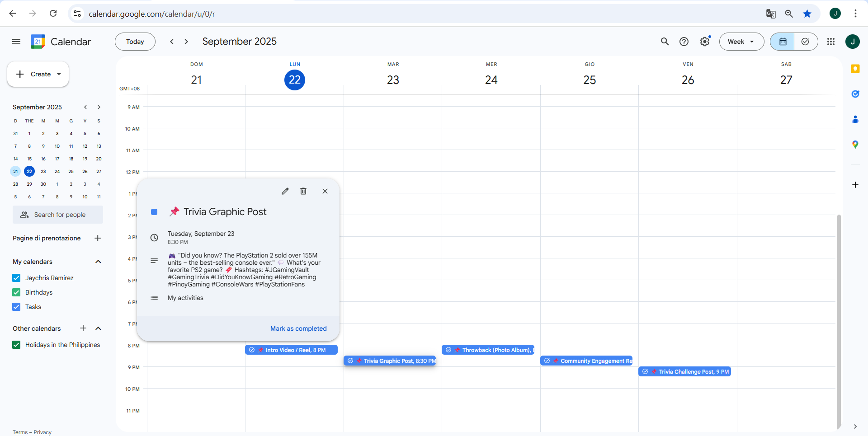This screenshot has height=436, width=868.
Task: Open Chrome translate page icon
Action: pos(771,14)
